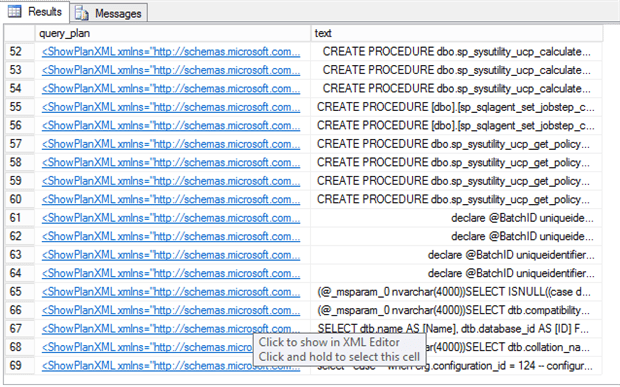Open the ShowPlanXML link in row 59

(x=171, y=181)
